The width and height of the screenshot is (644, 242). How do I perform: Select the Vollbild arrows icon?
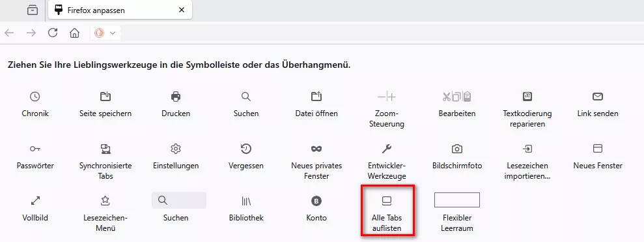pyautogui.click(x=35, y=201)
